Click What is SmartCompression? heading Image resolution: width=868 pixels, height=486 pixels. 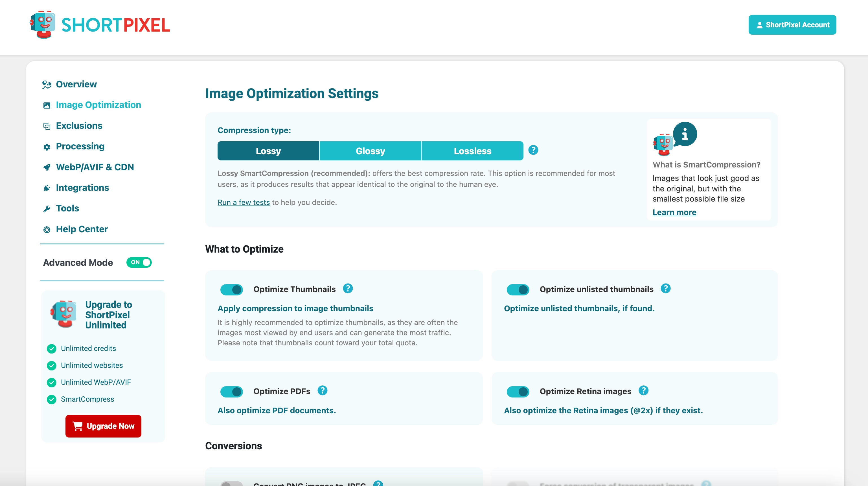[x=707, y=165]
